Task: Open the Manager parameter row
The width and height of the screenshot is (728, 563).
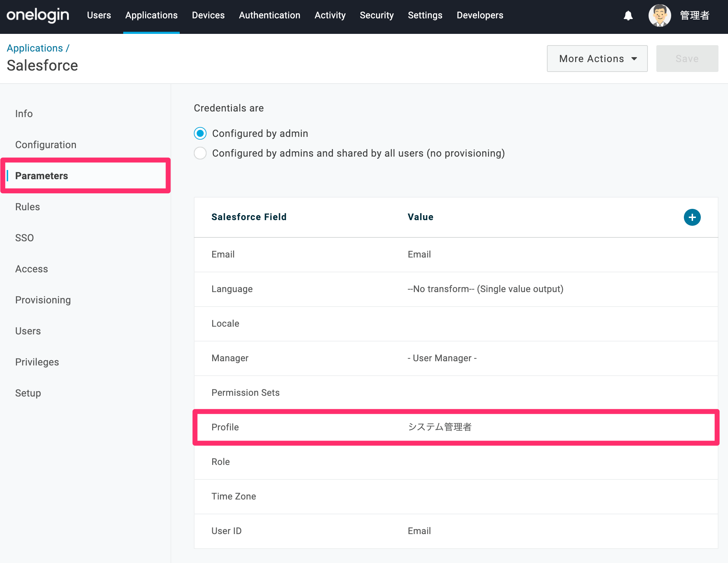Action: [x=456, y=358]
